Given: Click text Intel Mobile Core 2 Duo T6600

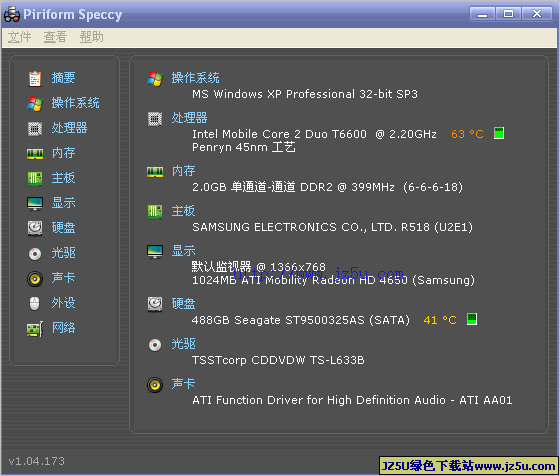Looking at the screenshot, I should point(279,134).
